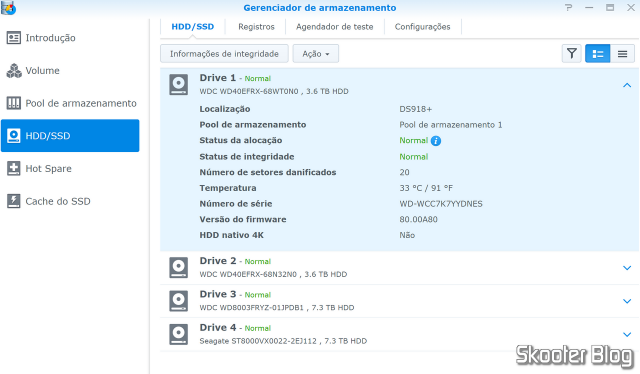This screenshot has width=640, height=374.
Task: Click the Drive 2 title
Action: 218,260
